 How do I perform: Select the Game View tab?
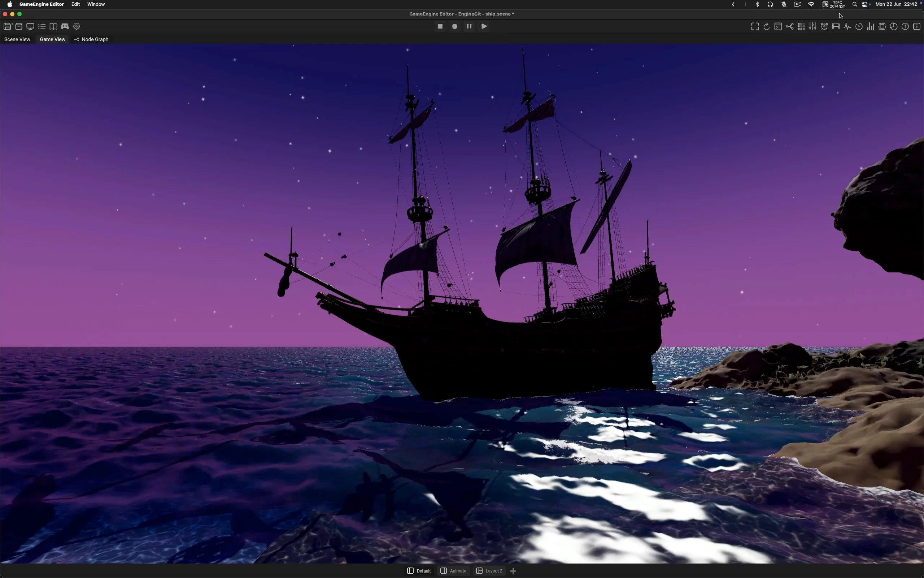(x=53, y=39)
